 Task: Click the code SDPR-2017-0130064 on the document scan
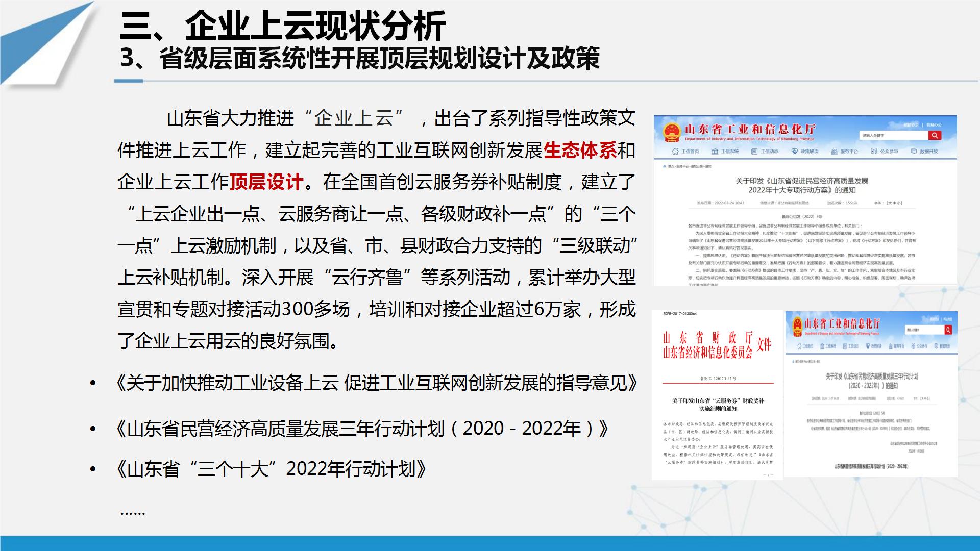pyautogui.click(x=679, y=314)
